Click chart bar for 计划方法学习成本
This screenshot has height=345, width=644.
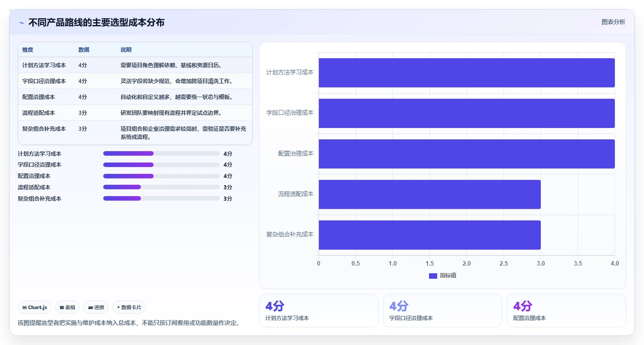(x=467, y=73)
